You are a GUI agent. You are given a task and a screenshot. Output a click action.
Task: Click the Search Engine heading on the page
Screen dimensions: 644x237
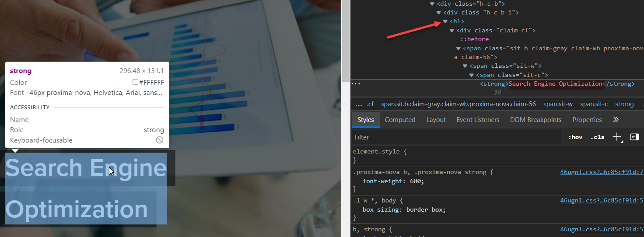pyautogui.click(x=86, y=167)
